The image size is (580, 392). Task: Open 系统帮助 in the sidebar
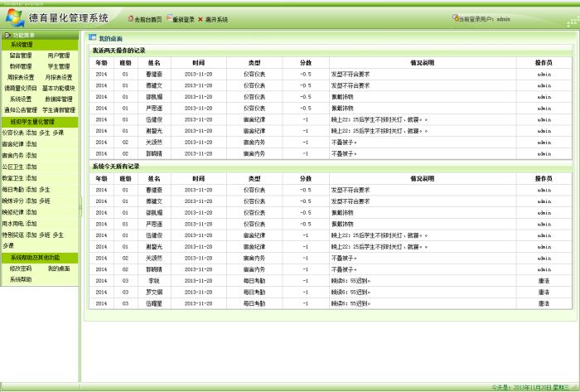point(21,279)
